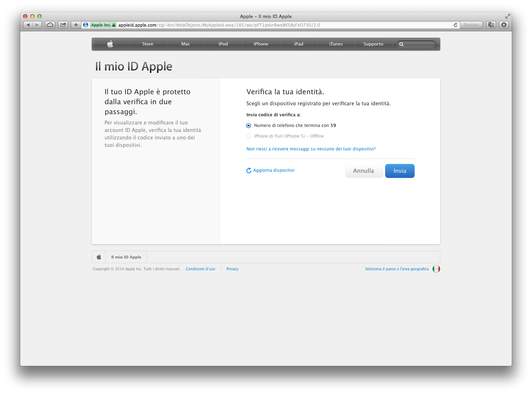532x394 pixels.
Task: Click the 'Il mio ID Apple' breadcrumb
Action: pyautogui.click(x=126, y=257)
